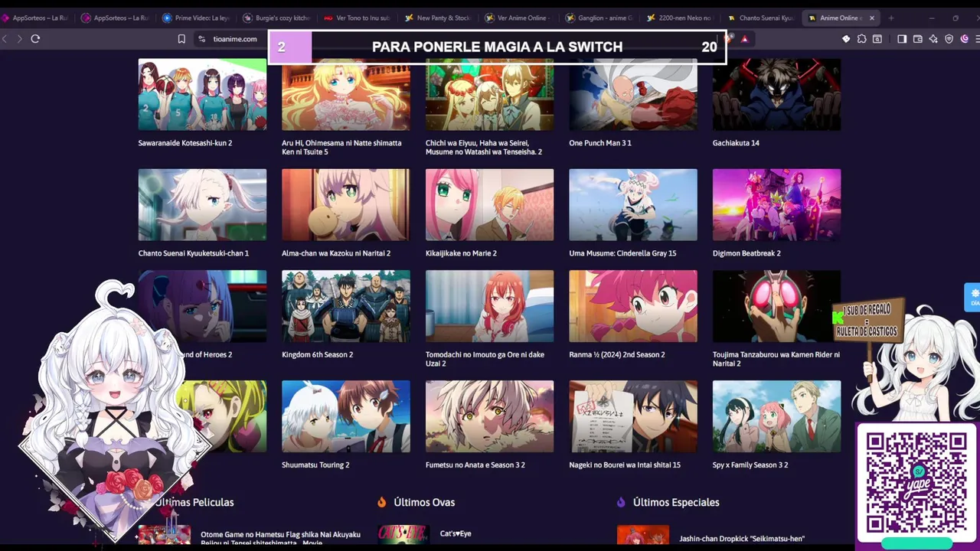Switch to Burgie's cozy kitchen tab
Image resolution: width=980 pixels, height=551 pixels.
[x=276, y=18]
